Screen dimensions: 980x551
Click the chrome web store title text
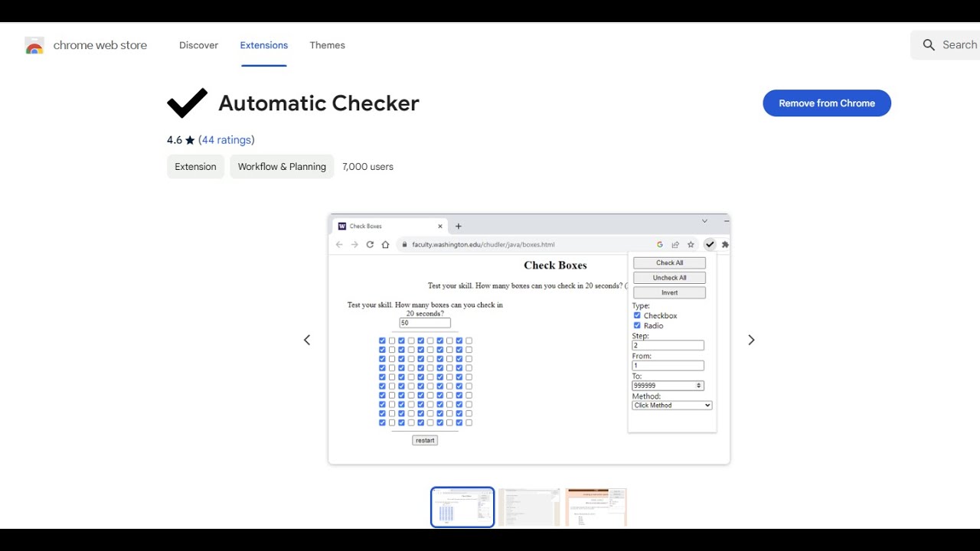click(x=100, y=45)
